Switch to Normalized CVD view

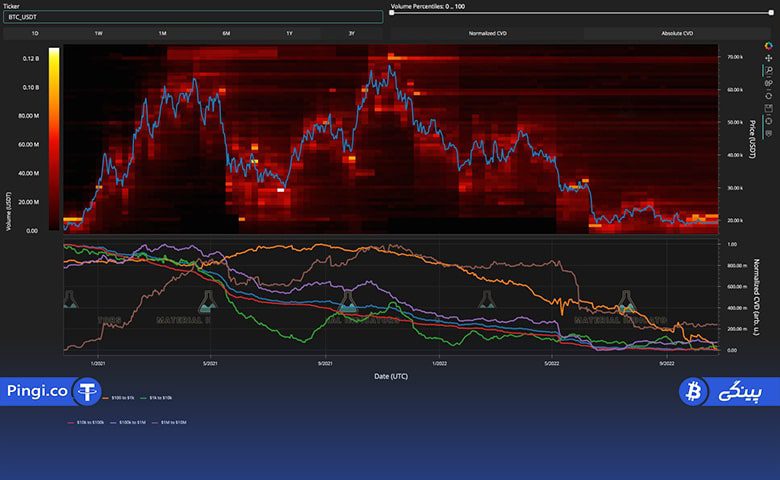tap(488, 33)
